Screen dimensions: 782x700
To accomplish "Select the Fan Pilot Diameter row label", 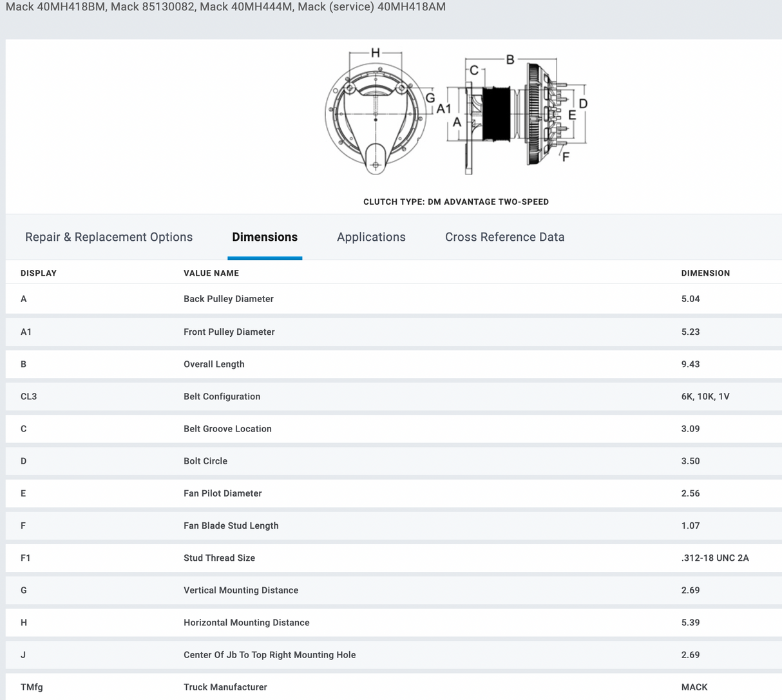I will (223, 493).
